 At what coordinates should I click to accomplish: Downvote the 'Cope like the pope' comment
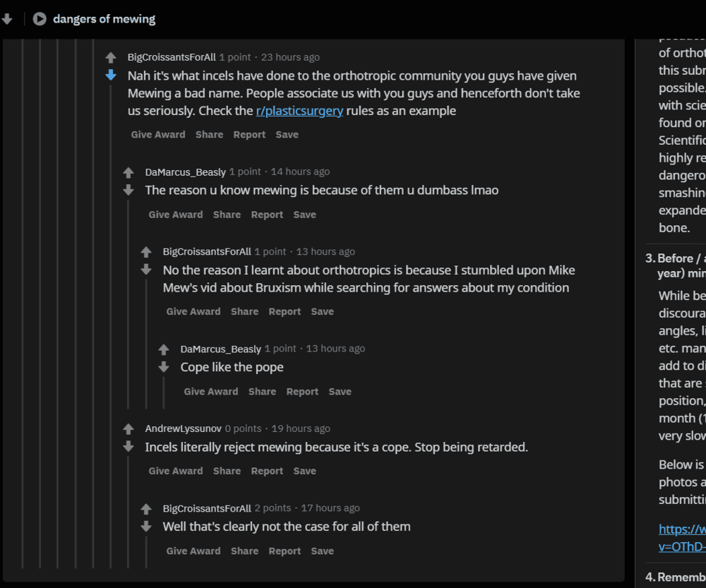click(164, 366)
